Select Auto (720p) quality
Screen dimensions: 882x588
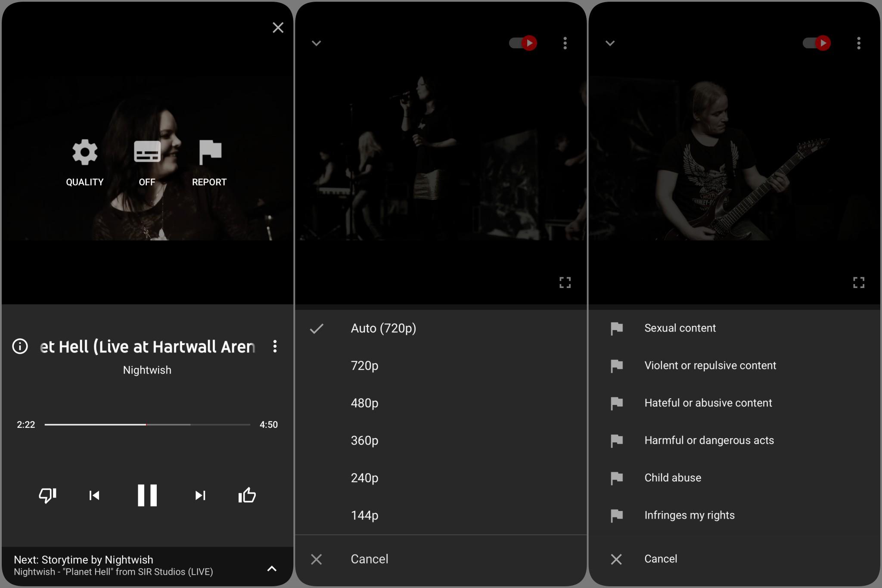coord(441,328)
